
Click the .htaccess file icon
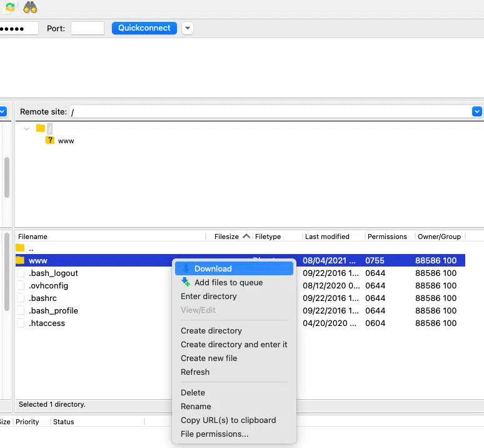point(21,323)
